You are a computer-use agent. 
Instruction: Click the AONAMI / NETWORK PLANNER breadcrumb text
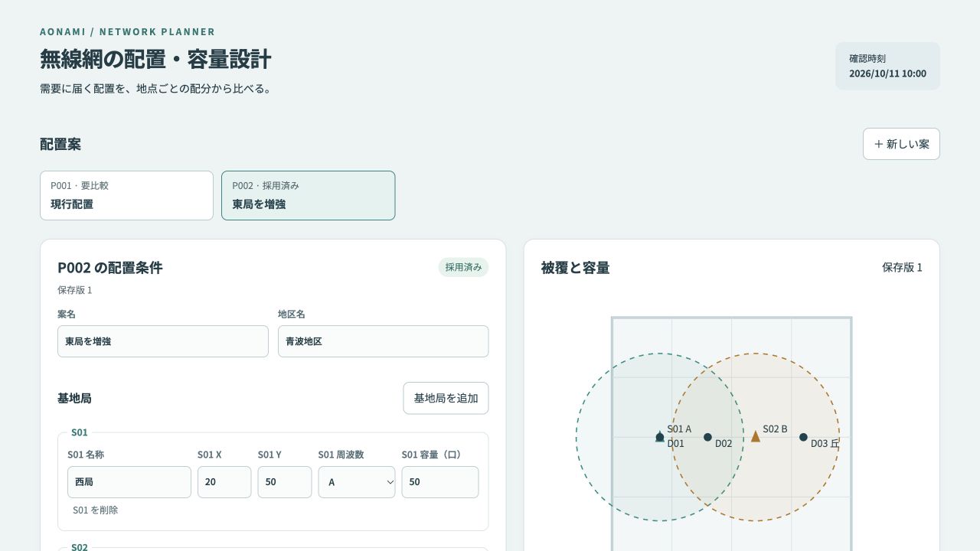pos(128,32)
